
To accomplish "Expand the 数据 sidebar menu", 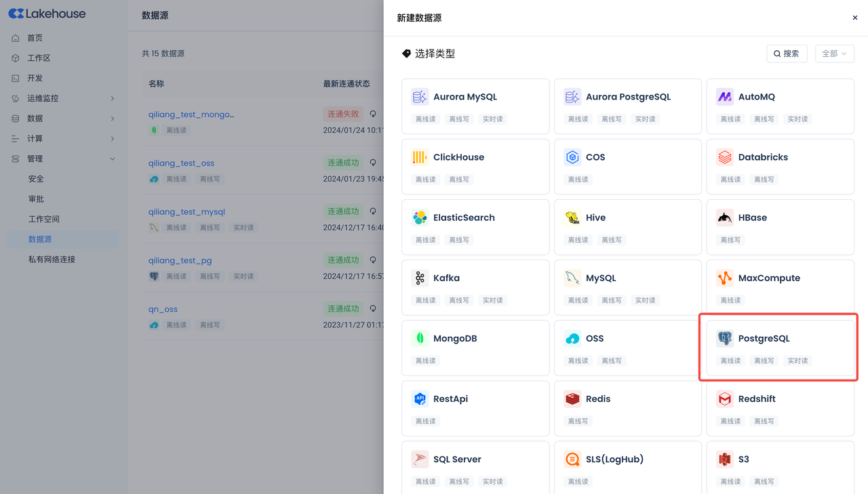I will click(x=64, y=119).
